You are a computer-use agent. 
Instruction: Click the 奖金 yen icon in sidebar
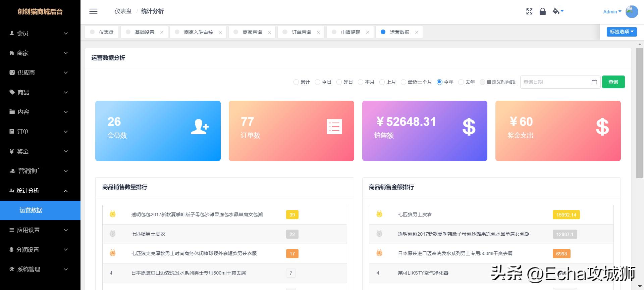coord(12,151)
